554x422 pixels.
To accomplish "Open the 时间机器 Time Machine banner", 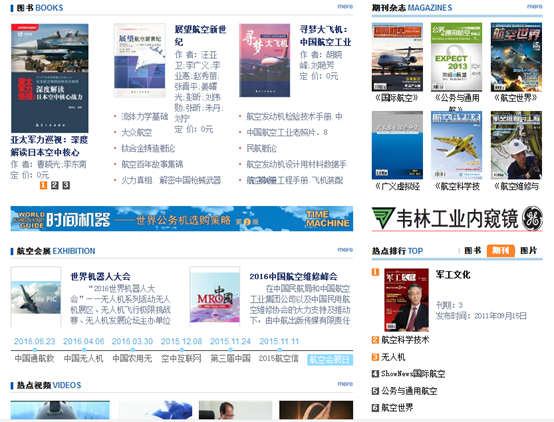I will click(182, 218).
